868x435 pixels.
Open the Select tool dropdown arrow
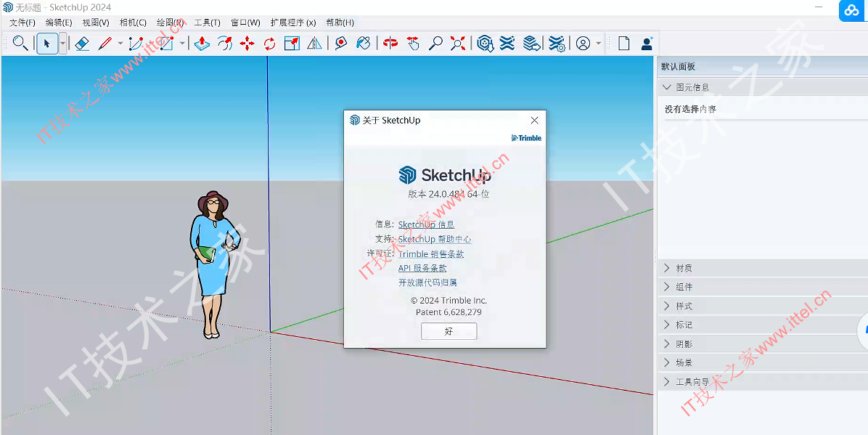(62, 44)
